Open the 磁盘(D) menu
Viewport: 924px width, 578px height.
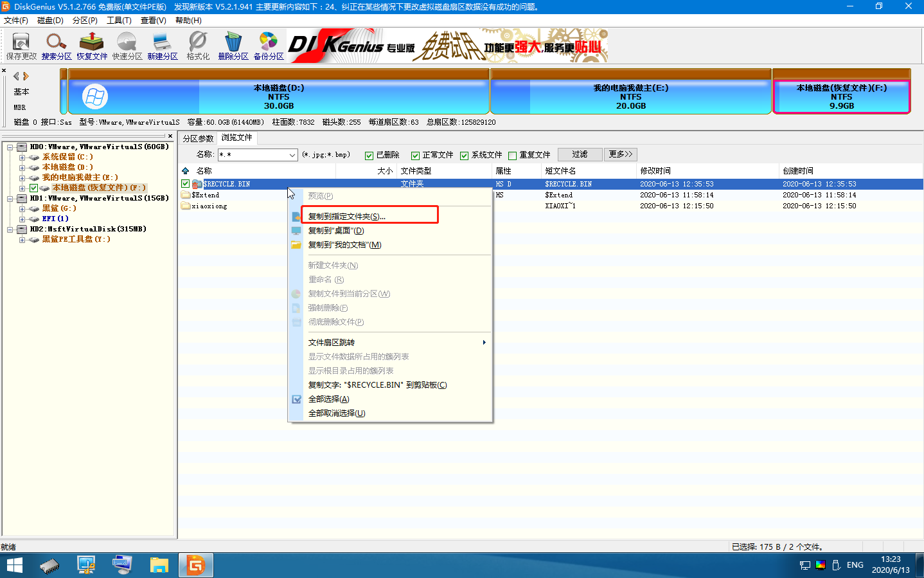50,21
